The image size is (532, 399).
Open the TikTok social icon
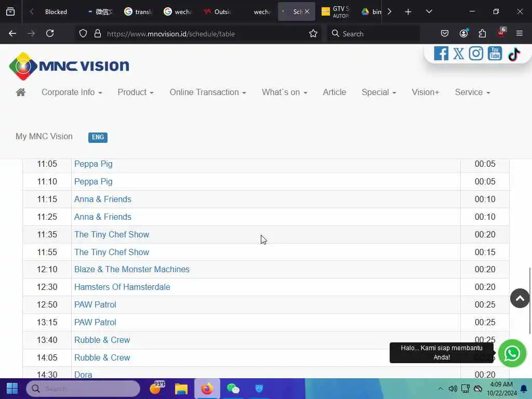514,54
